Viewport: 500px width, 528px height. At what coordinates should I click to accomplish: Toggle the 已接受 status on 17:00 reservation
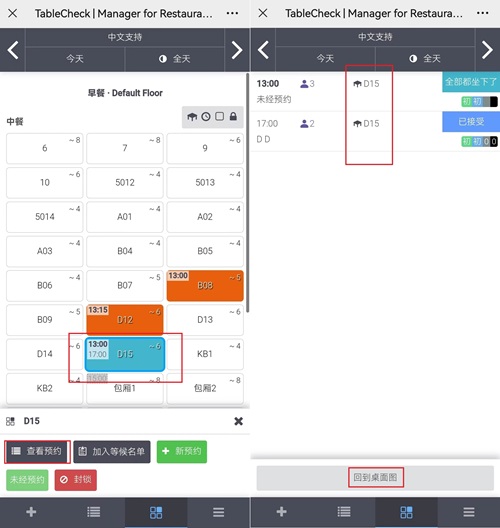tap(471, 122)
